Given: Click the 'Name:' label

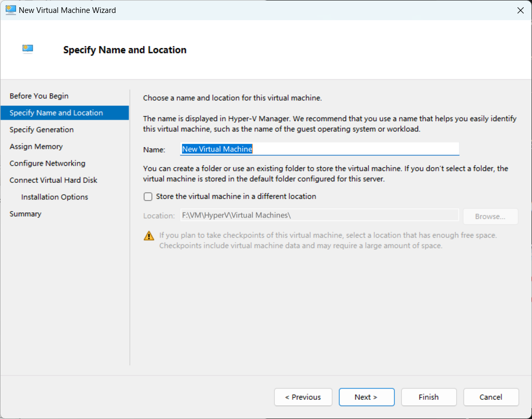Looking at the screenshot, I should [x=154, y=150].
